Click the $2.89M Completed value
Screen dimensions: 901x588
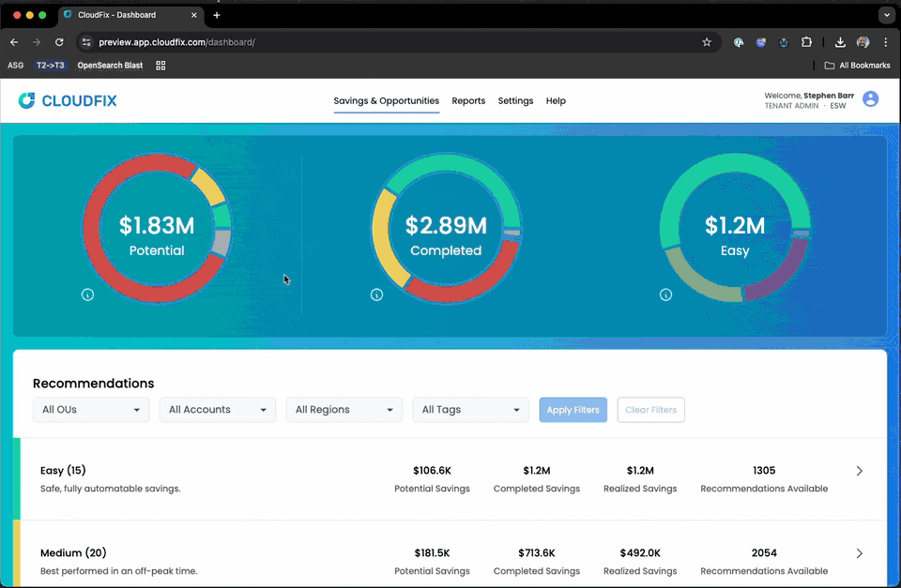pos(446,226)
